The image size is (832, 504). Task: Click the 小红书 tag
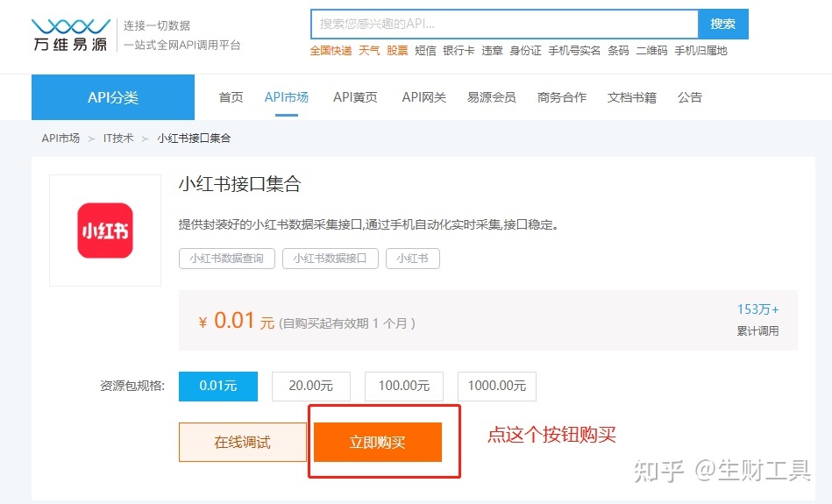[412, 259]
